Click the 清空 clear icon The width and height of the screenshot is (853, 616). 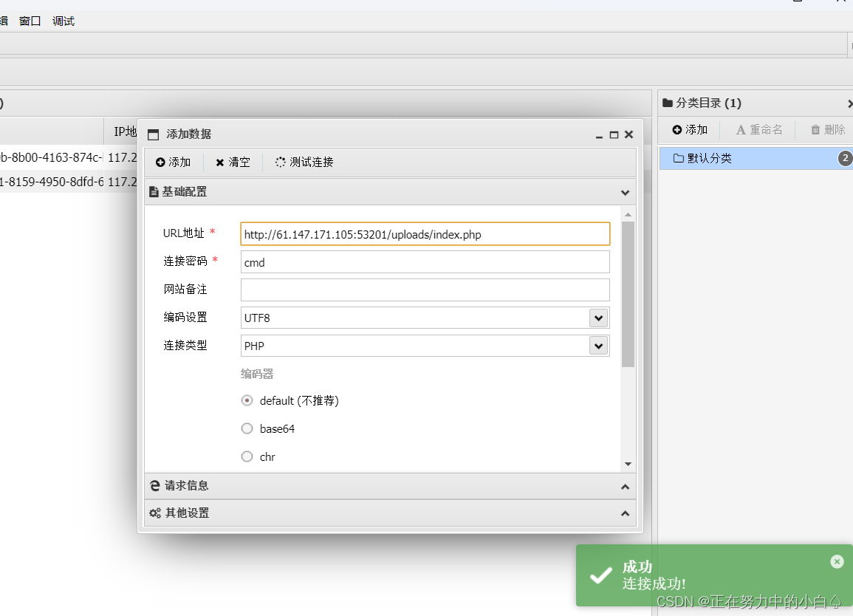click(220, 162)
